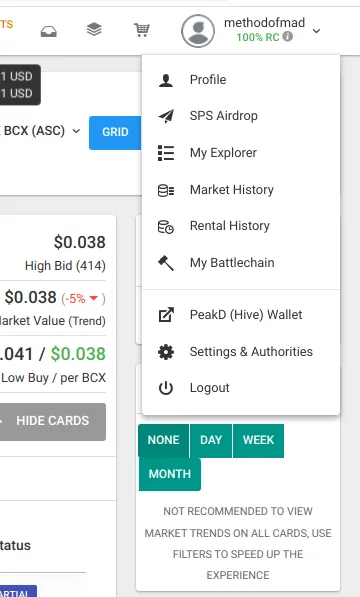
Task: Click the stacked layers icon
Action: click(x=94, y=29)
